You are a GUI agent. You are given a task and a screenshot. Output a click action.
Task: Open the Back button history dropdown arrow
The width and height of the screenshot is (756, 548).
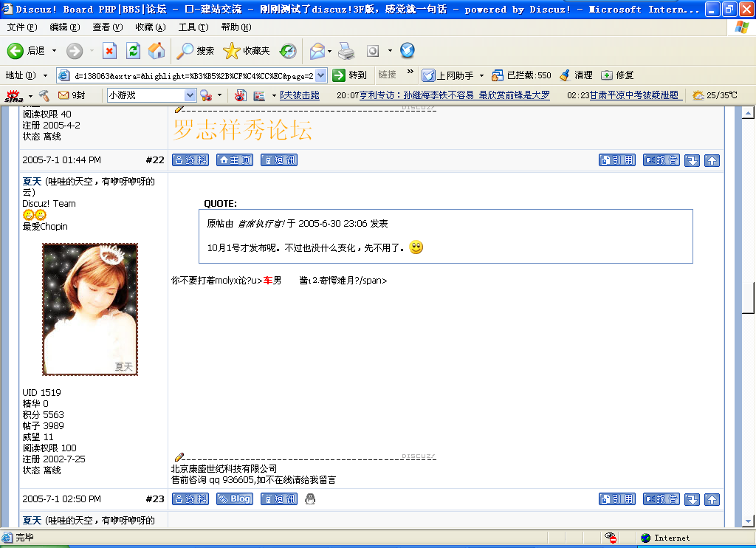pyautogui.click(x=54, y=51)
